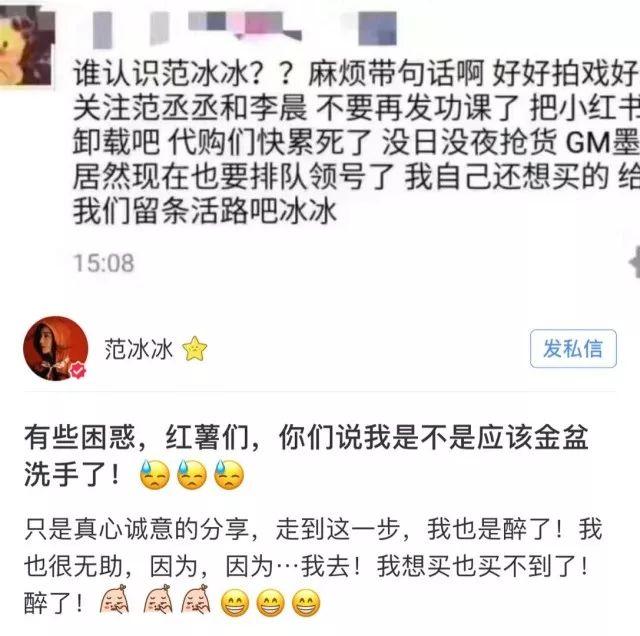Click the paragraph starting 只是真心诚意的分享

[313, 566]
